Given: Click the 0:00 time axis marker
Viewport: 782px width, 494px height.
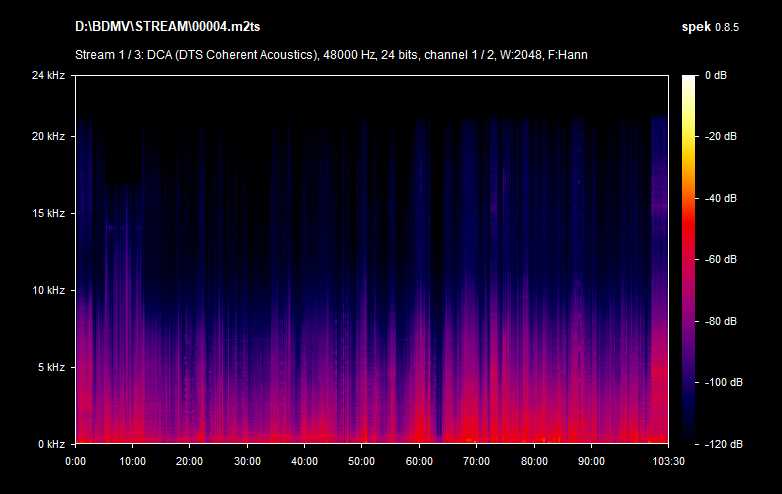Looking at the screenshot, I should tap(76, 461).
